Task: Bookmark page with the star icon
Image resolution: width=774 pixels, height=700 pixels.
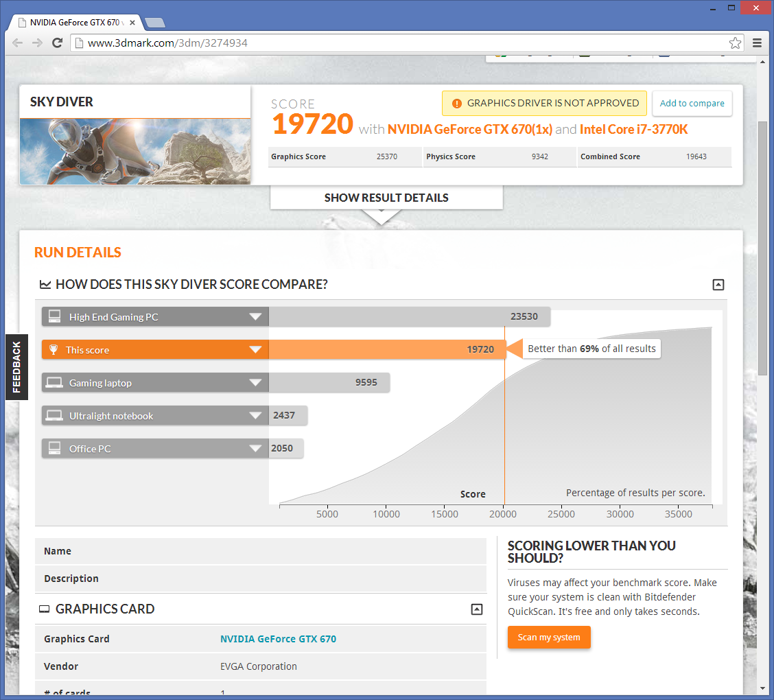Action: click(735, 43)
